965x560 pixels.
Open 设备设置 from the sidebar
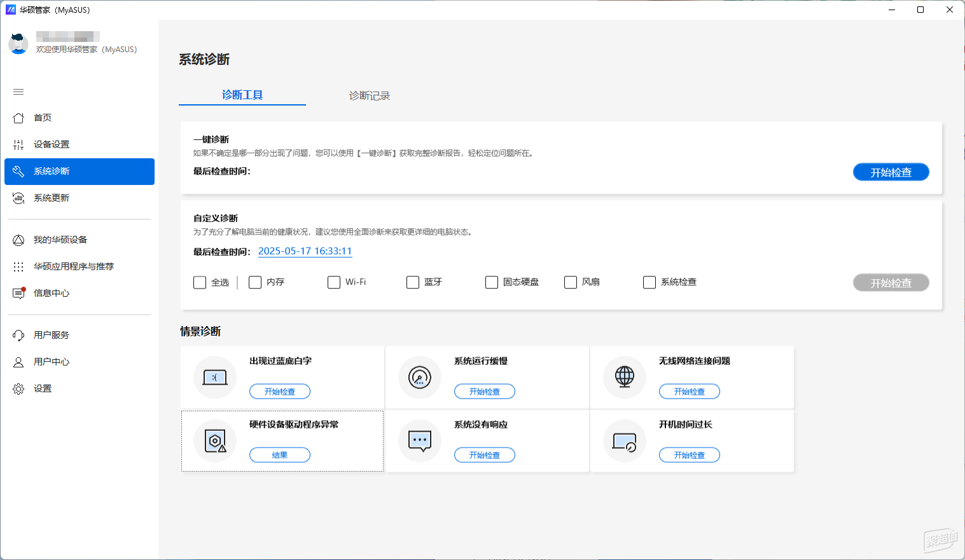tap(80, 144)
